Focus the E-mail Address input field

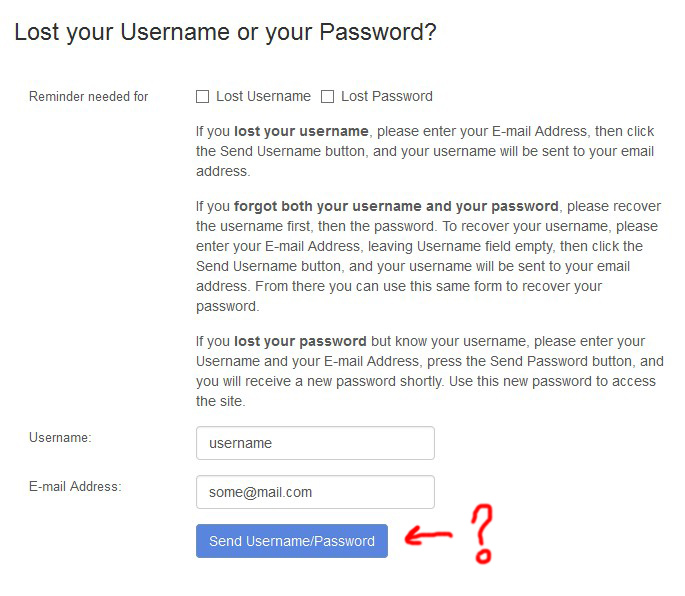point(315,492)
